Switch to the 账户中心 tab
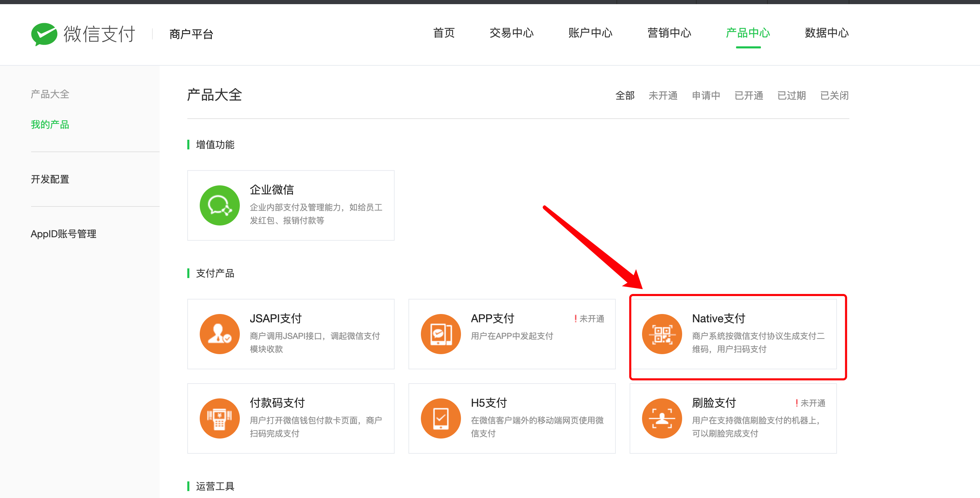980x498 pixels. tap(590, 33)
